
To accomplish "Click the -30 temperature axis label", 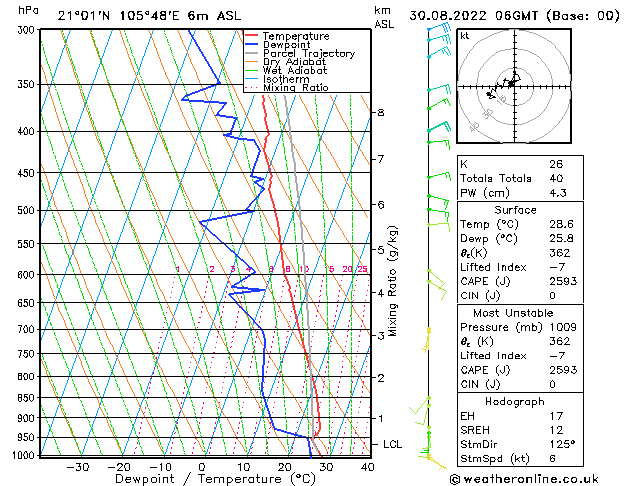I will pyautogui.click(x=77, y=467).
